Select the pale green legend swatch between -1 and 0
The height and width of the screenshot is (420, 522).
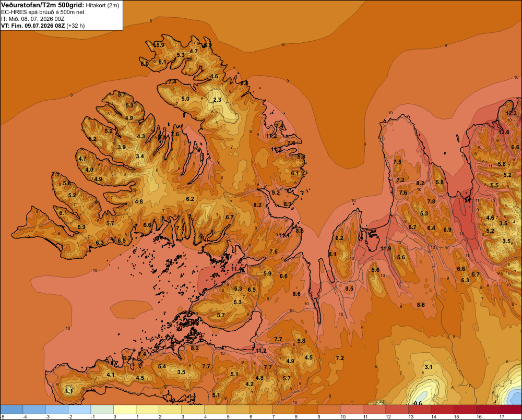point(102,410)
